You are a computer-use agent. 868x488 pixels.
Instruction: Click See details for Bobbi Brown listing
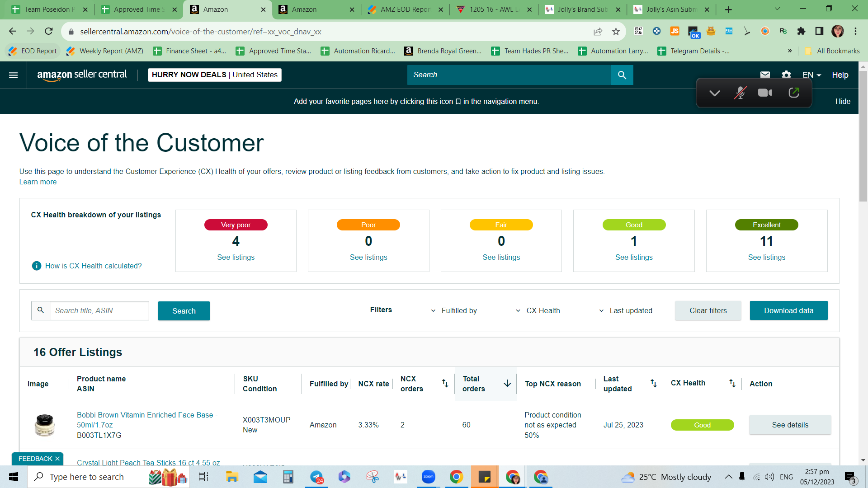pos(790,425)
